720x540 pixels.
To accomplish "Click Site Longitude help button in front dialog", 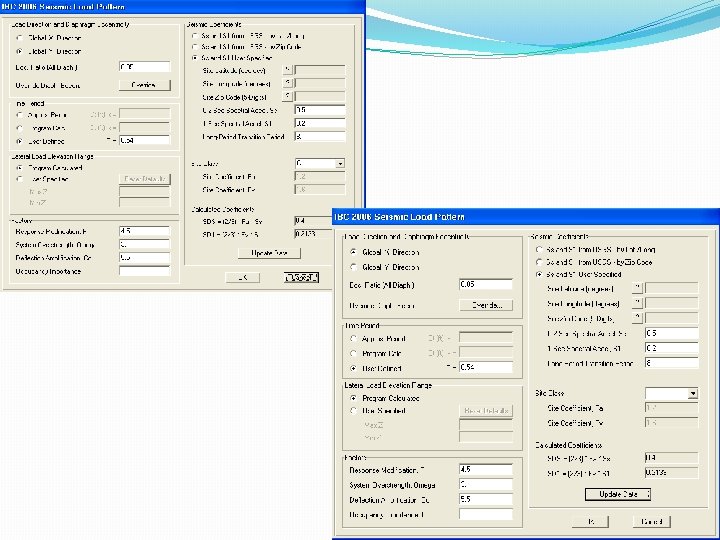I will pos(637,303).
